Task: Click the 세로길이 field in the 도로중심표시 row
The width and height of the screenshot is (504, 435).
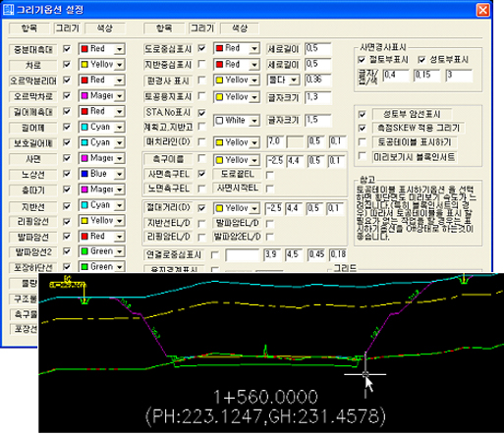Action: point(317,49)
